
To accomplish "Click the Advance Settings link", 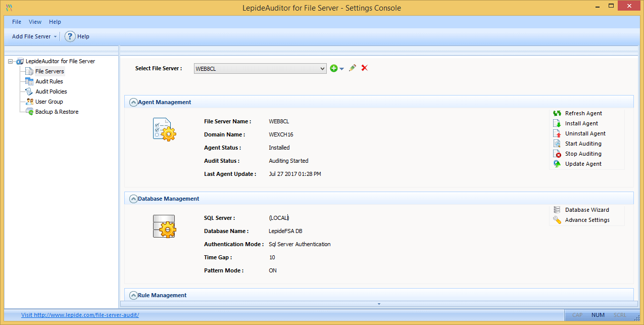I will (x=587, y=220).
